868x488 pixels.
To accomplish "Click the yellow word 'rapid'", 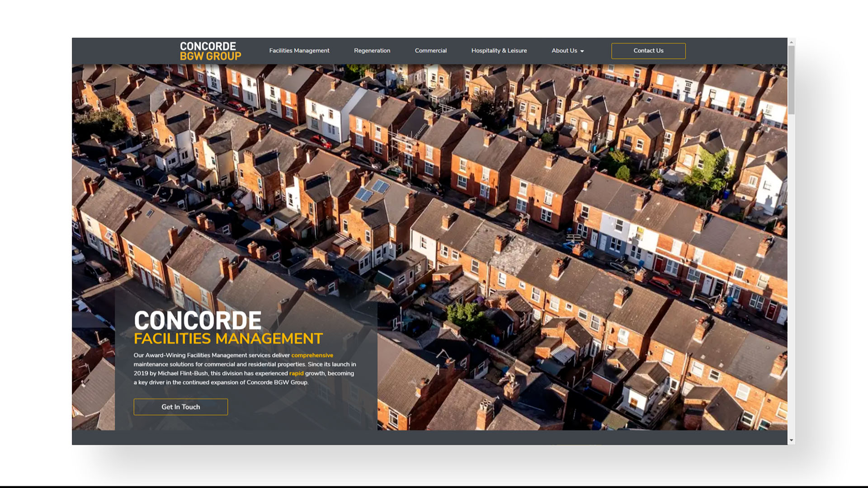I will coord(296,373).
